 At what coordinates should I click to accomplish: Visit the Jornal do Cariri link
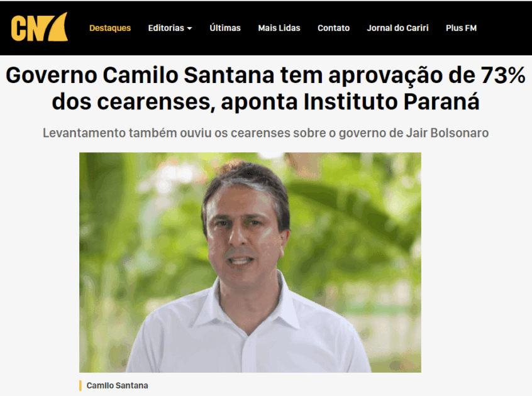point(397,28)
